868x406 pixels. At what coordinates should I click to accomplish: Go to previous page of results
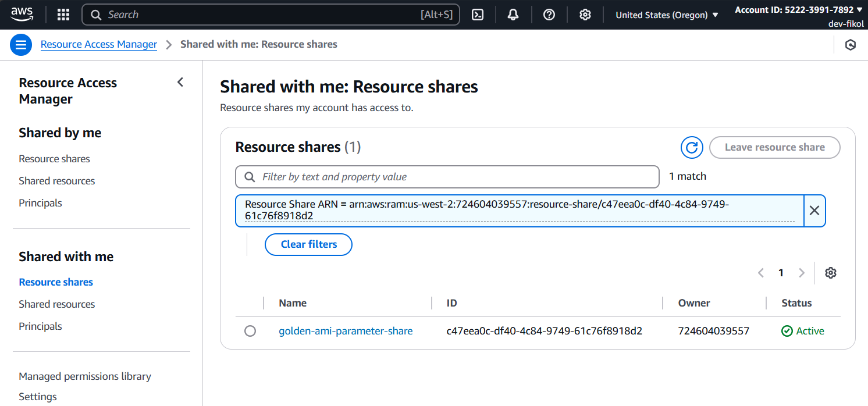pos(761,273)
